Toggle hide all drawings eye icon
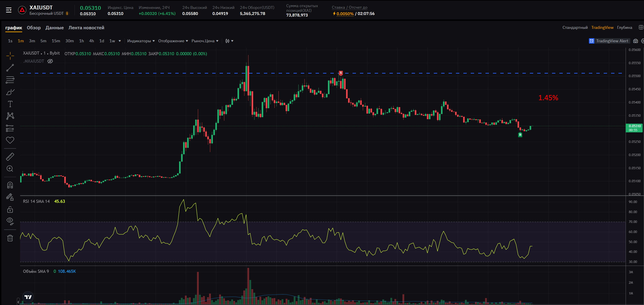This screenshot has height=305, width=644. click(10, 221)
